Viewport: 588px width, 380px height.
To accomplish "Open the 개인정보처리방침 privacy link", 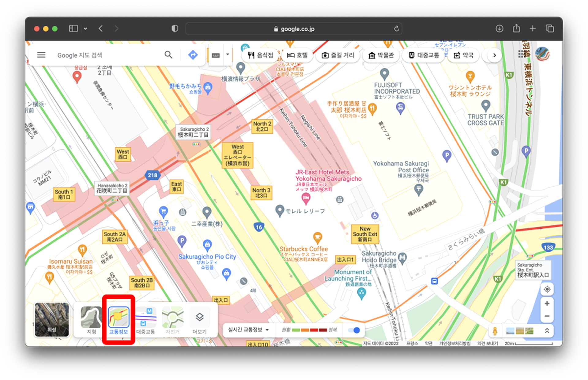I will click(x=455, y=344).
